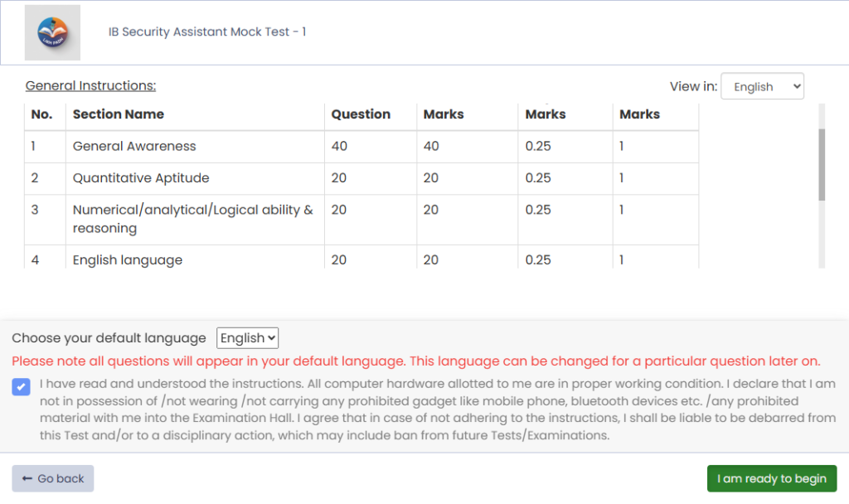Click the Question column header
The image size is (849, 504).
(361, 114)
